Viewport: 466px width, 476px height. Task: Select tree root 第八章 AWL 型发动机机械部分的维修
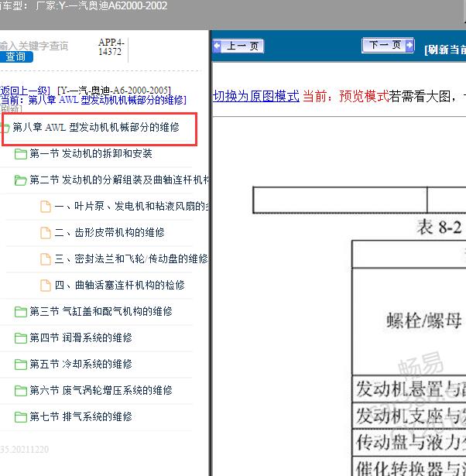tap(96, 127)
